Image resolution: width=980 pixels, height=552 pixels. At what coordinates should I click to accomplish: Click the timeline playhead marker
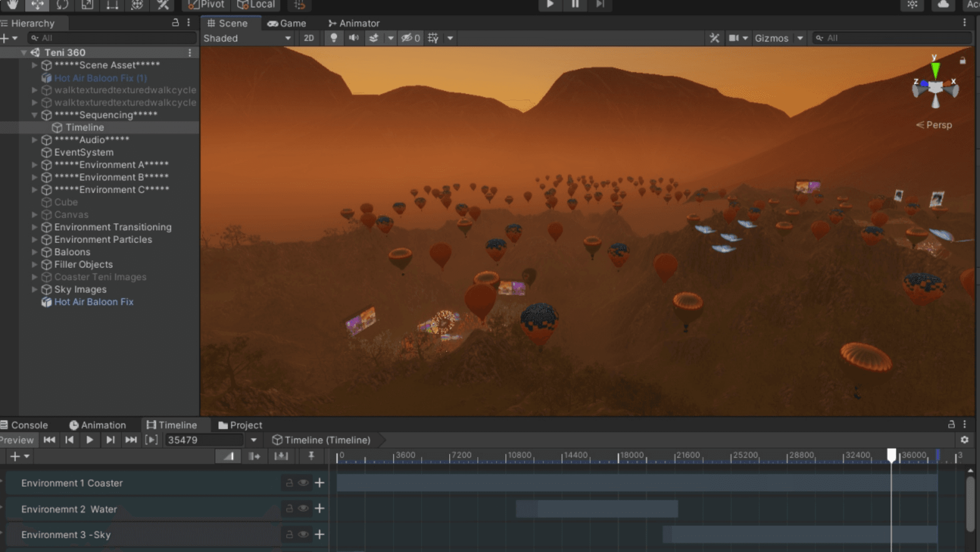pyautogui.click(x=891, y=455)
